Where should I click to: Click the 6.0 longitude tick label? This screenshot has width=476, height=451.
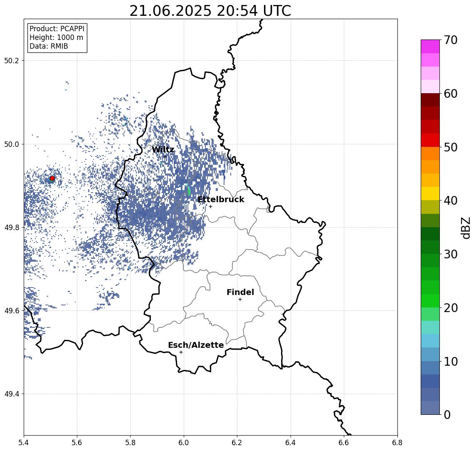[184, 443]
